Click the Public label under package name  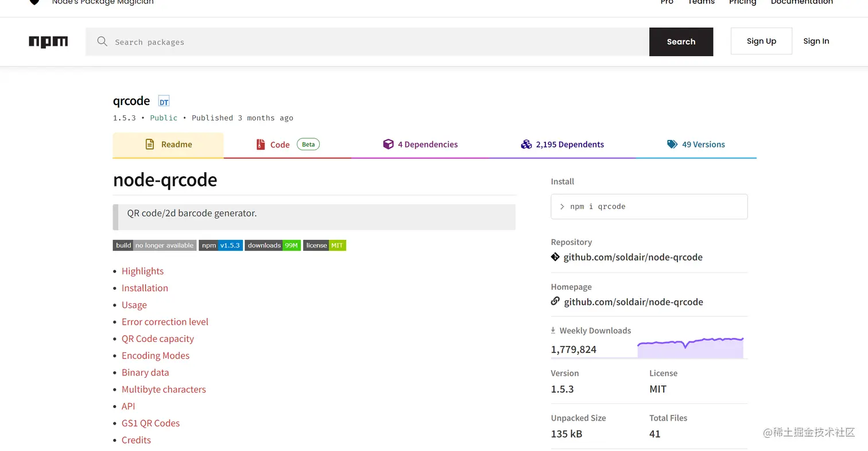(x=164, y=118)
